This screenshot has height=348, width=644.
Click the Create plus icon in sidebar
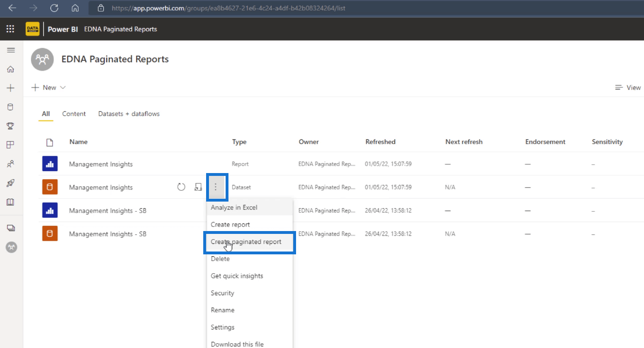(11, 88)
